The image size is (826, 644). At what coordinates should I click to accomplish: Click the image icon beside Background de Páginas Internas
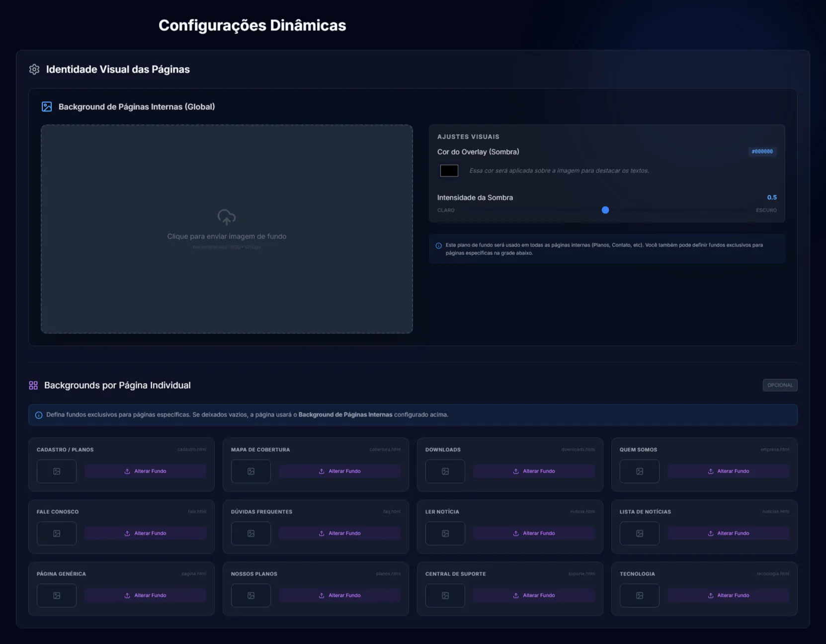47,107
